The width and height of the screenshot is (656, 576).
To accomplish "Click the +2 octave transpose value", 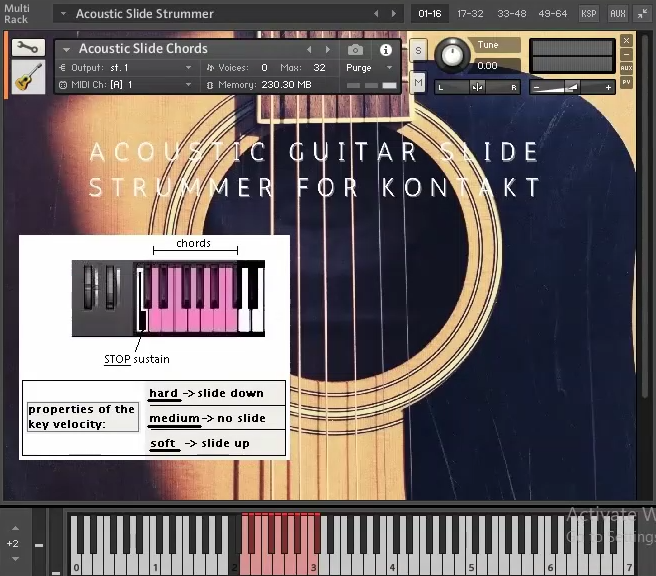I will pyautogui.click(x=13, y=543).
